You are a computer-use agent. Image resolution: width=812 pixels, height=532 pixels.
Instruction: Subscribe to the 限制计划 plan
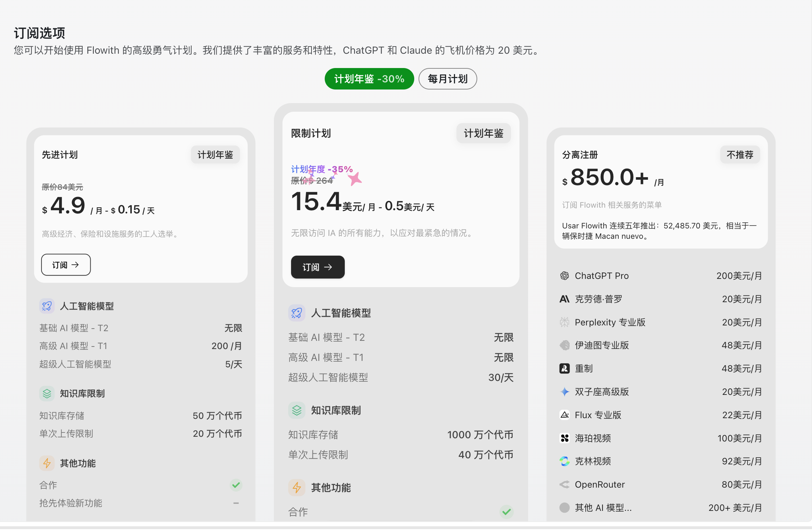pos(318,267)
